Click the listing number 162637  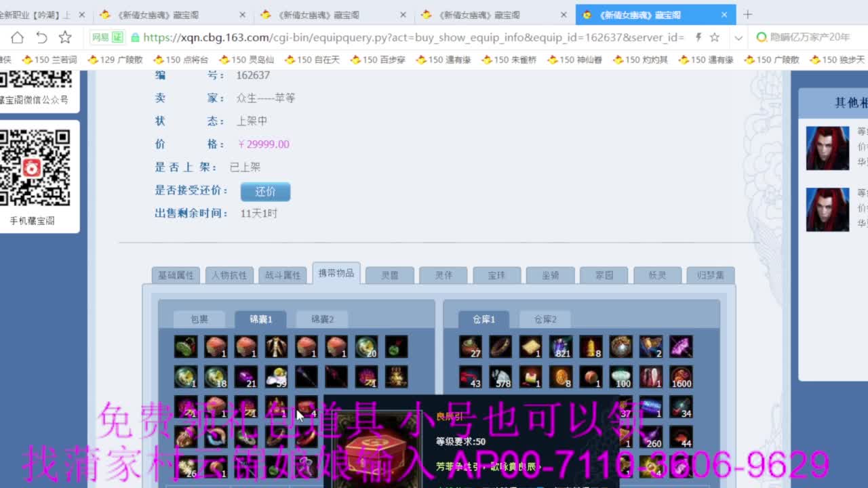click(x=253, y=75)
